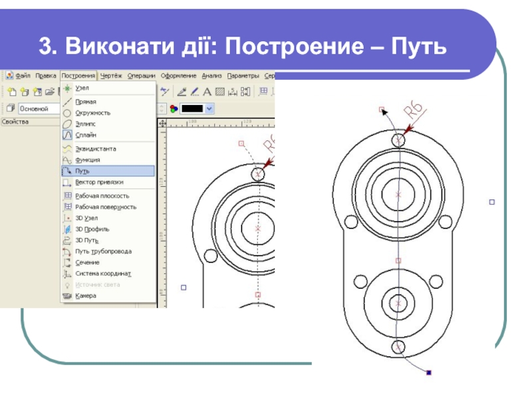Click the greyed Источник света entry

pos(108,285)
